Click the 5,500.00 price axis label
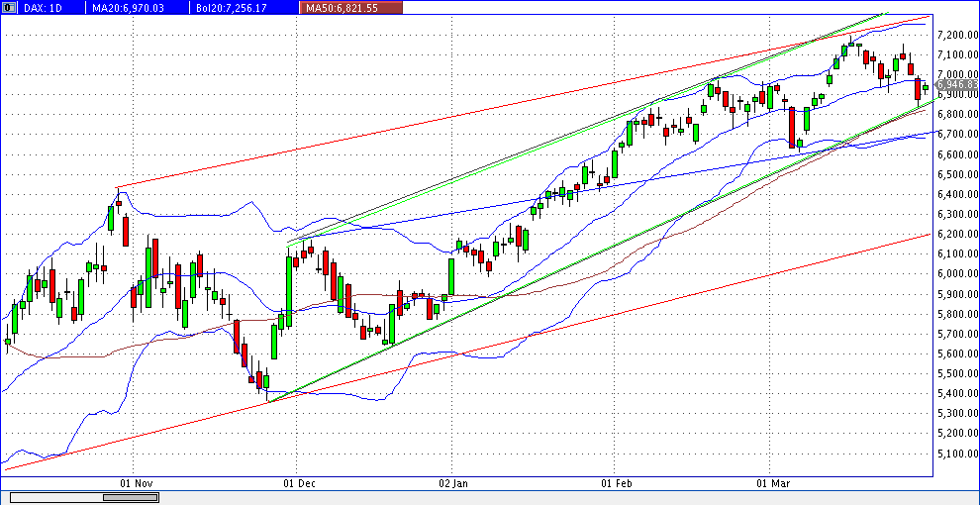Screen dimensions: 980x505 pyautogui.click(x=957, y=373)
